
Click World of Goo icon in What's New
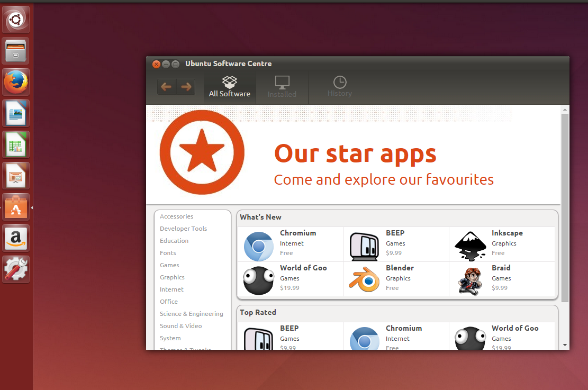pos(259,280)
